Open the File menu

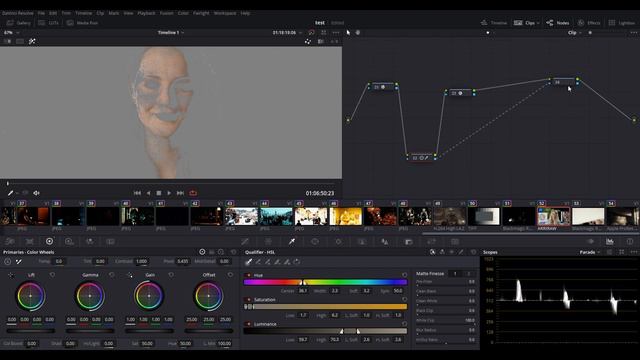point(41,13)
